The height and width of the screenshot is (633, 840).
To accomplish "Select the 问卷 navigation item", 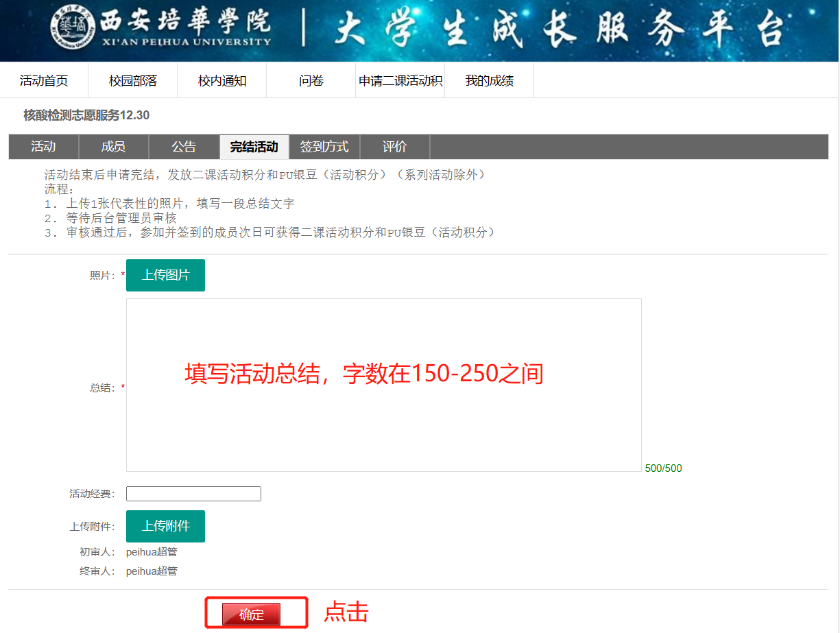I will [311, 81].
